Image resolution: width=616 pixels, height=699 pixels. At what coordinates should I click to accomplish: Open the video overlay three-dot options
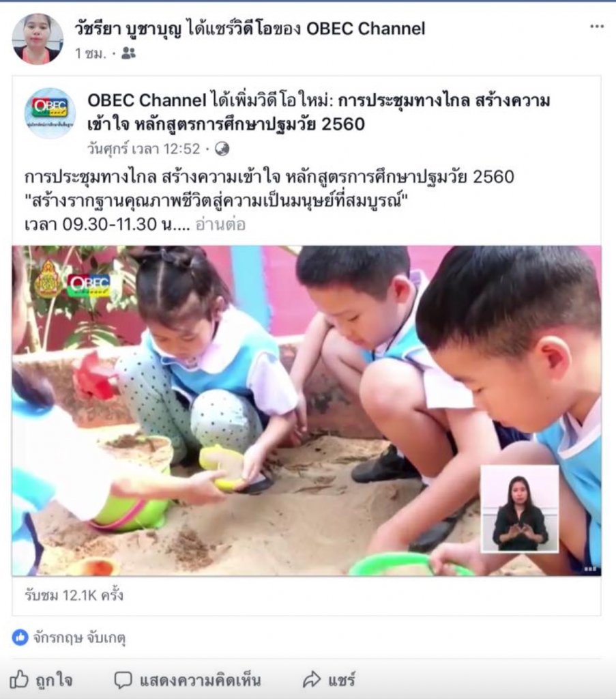pos(590,569)
